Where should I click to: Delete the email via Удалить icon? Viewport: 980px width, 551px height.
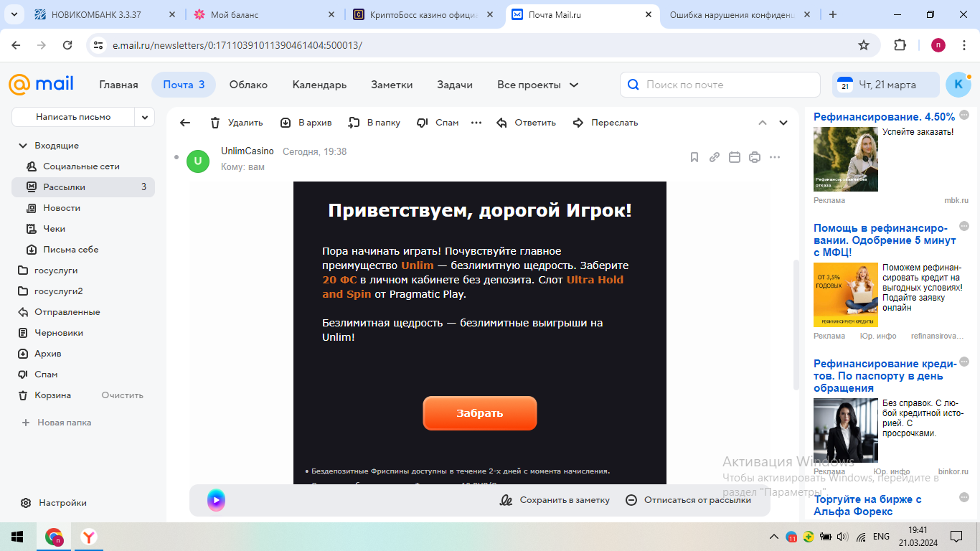click(x=235, y=123)
